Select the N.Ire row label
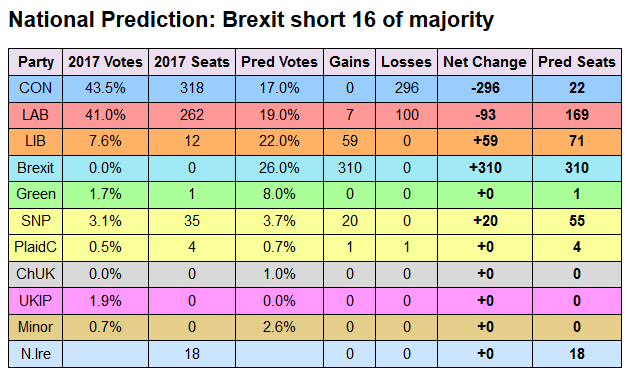Viewport: 635px width, 376px height. pyautogui.click(x=36, y=354)
